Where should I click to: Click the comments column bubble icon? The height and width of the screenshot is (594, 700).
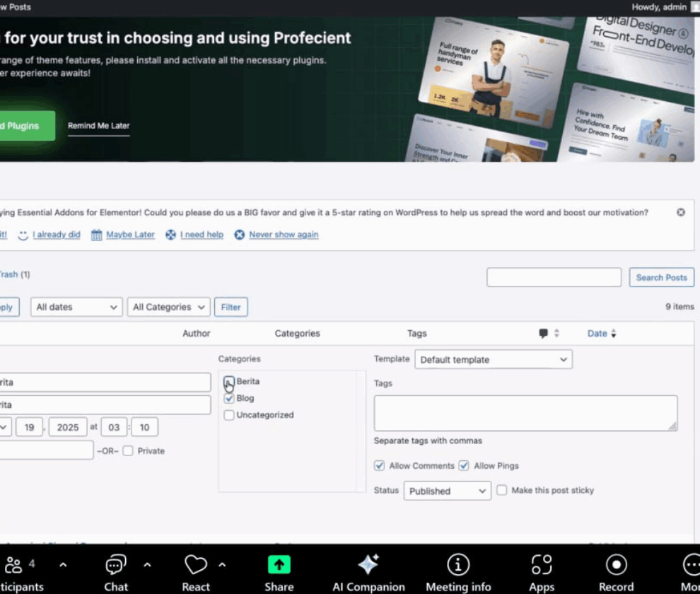pyautogui.click(x=543, y=334)
